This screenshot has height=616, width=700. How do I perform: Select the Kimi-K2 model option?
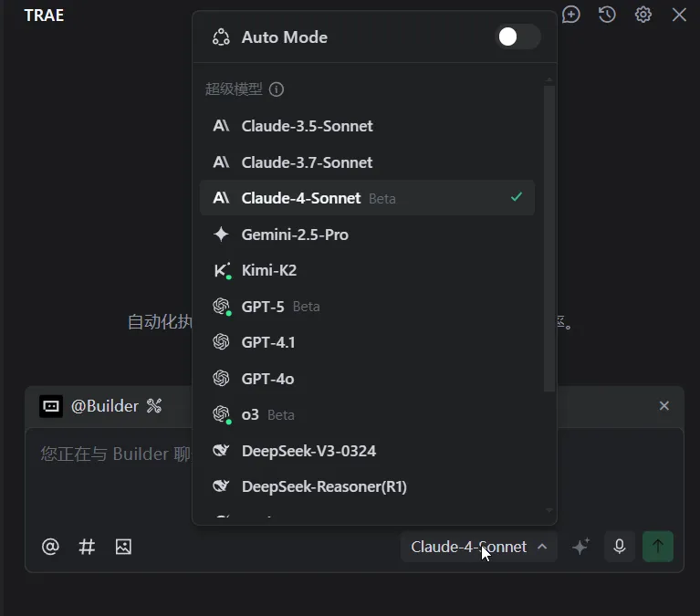[x=269, y=270]
